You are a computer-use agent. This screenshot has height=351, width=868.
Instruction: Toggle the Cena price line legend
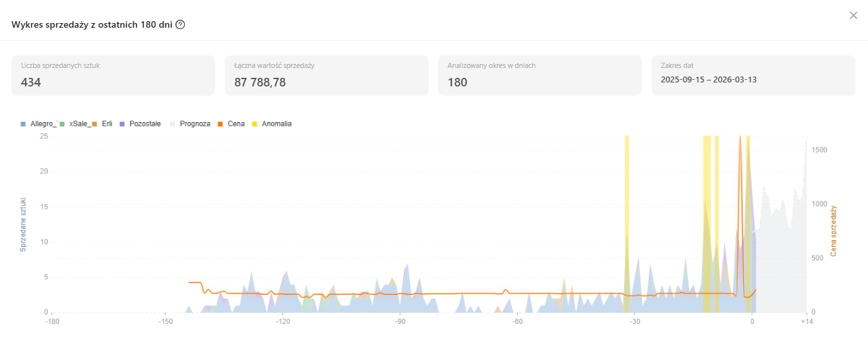pyautogui.click(x=235, y=124)
